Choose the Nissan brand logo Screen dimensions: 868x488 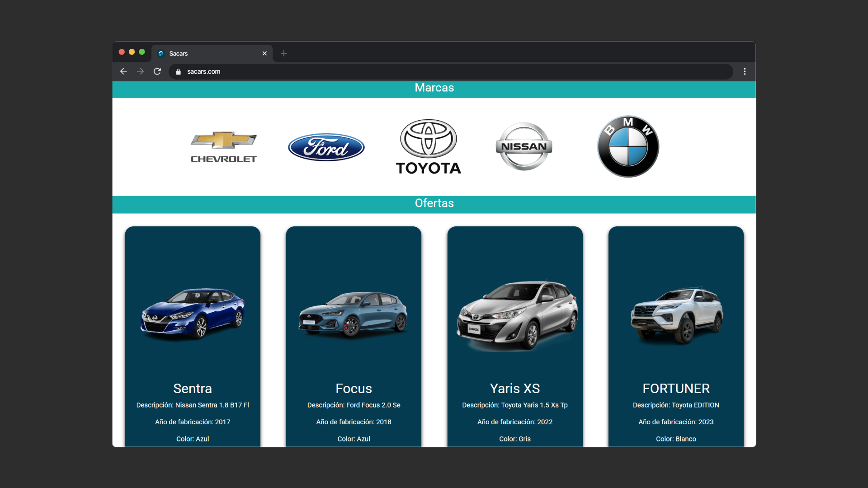[x=524, y=146]
